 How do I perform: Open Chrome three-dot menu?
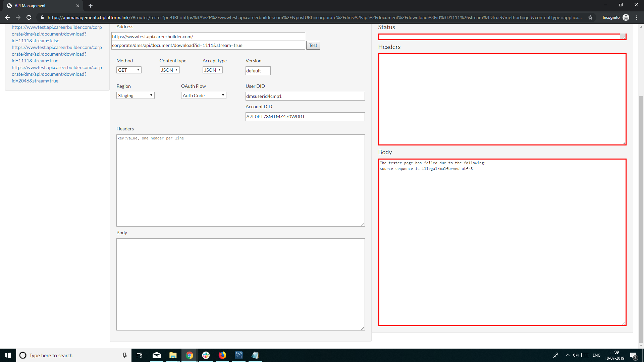tap(637, 17)
